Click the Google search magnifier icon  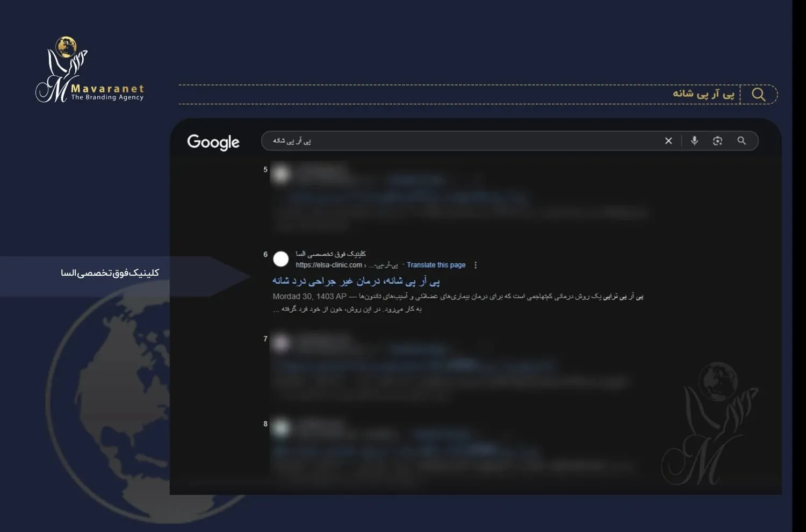pos(742,141)
